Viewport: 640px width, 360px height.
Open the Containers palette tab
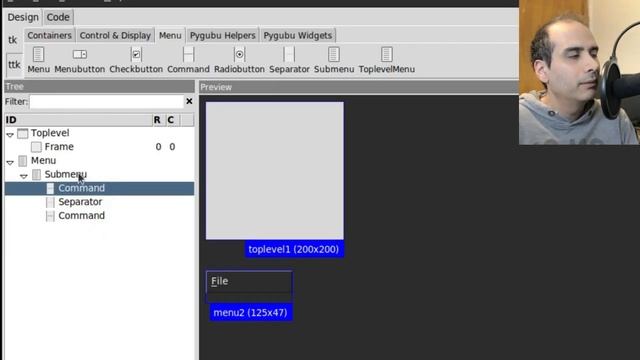[49, 36]
